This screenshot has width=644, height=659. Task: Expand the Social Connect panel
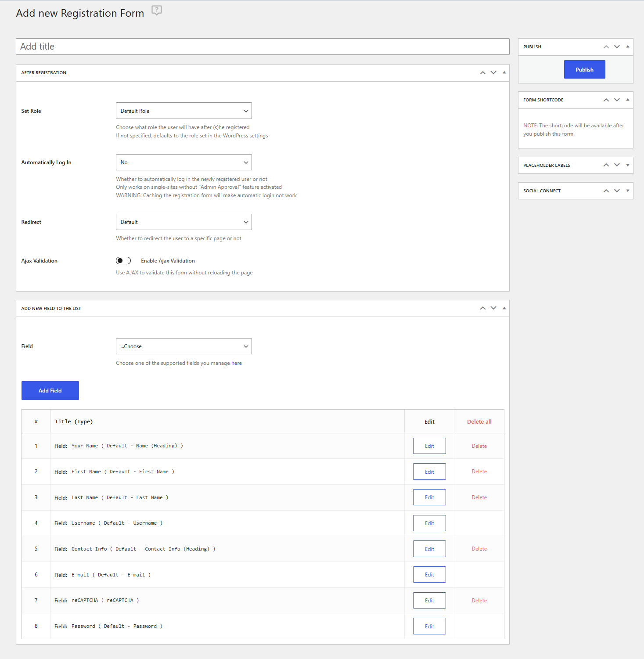[627, 191]
